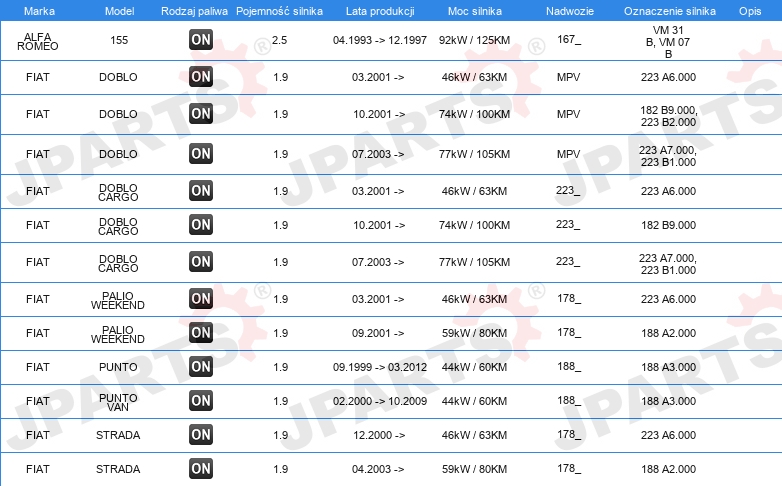Click the 167_ body type cell
The height and width of the screenshot is (486, 782).
569,39
